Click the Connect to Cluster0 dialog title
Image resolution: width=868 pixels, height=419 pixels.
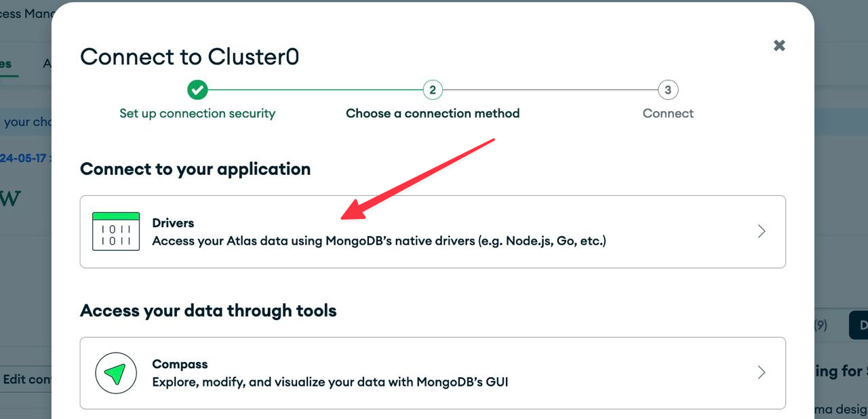pos(189,56)
